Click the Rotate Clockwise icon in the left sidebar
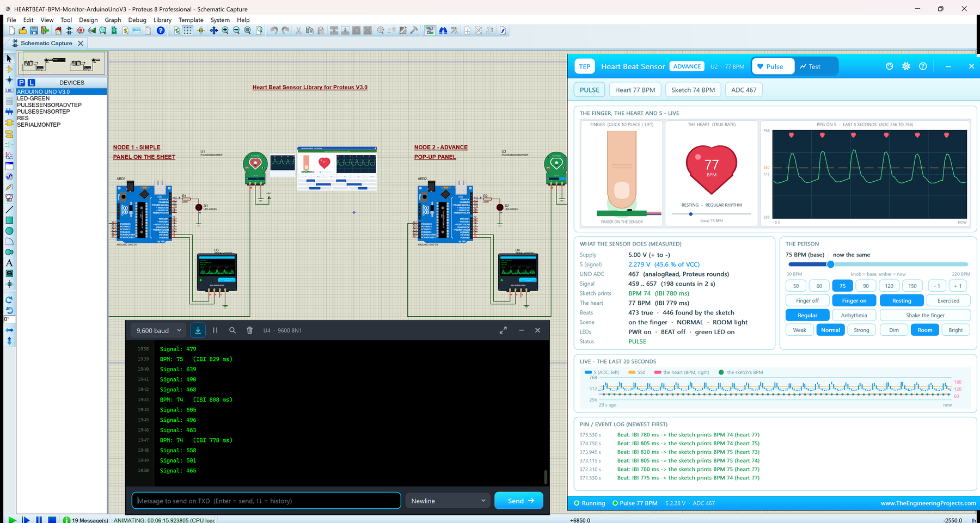The height and width of the screenshot is (523, 980). [x=9, y=300]
